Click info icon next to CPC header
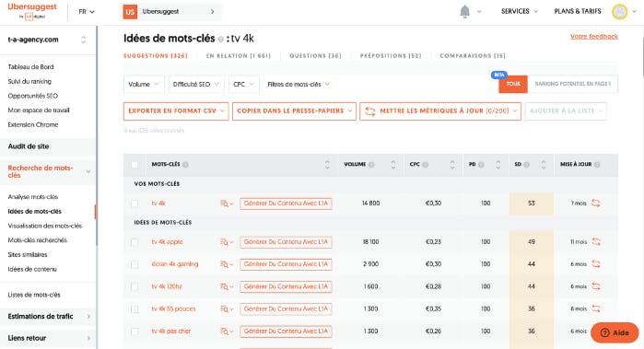The width and height of the screenshot is (644, 349). tap(426, 165)
